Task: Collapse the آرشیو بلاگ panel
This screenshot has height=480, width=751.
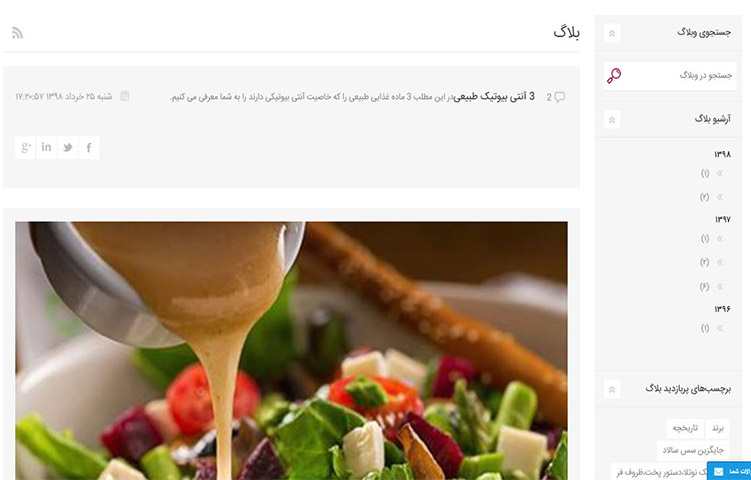Action: 612,119
